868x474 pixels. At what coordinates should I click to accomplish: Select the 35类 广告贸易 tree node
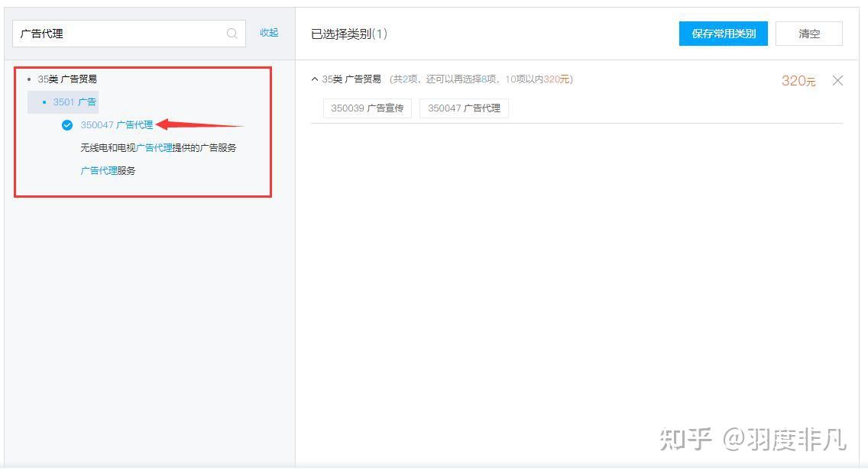coord(67,79)
